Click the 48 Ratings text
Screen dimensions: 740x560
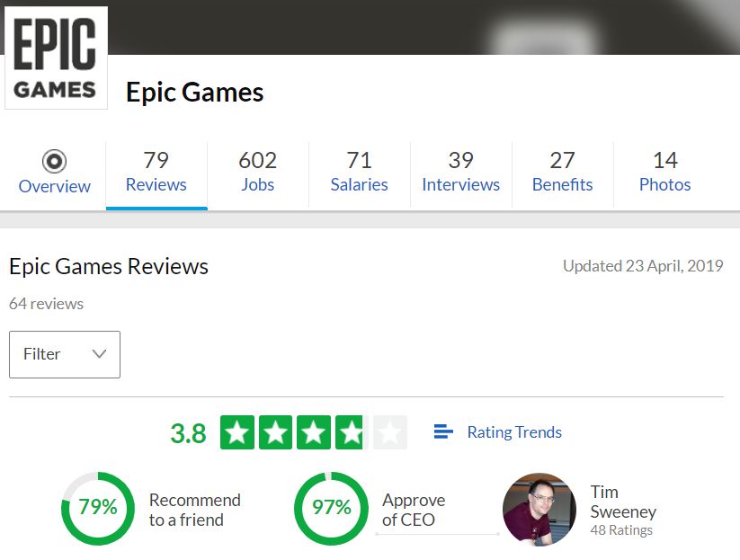click(x=621, y=530)
